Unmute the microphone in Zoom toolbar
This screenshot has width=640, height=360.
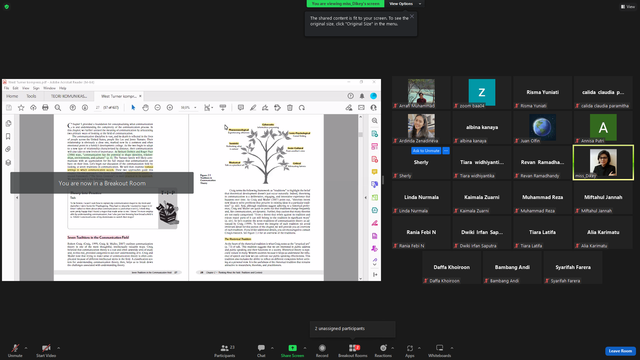coord(15,350)
